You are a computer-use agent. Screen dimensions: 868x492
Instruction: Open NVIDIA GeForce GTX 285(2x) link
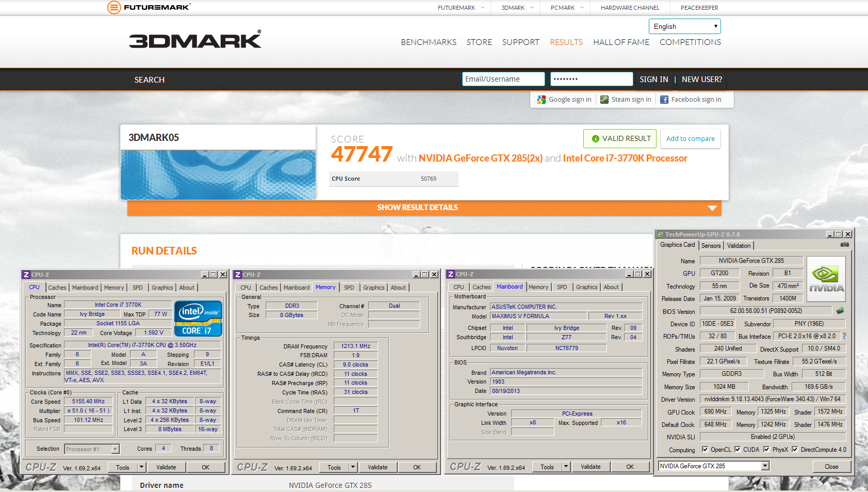tap(480, 158)
